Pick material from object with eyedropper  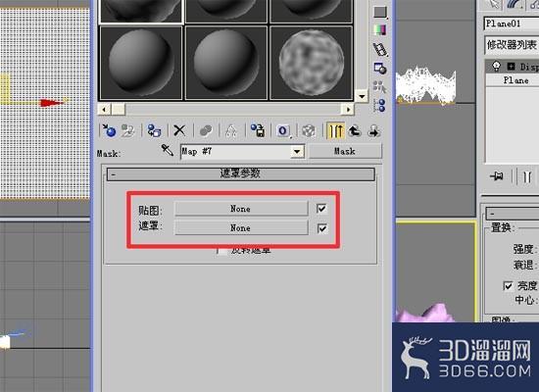click(168, 150)
